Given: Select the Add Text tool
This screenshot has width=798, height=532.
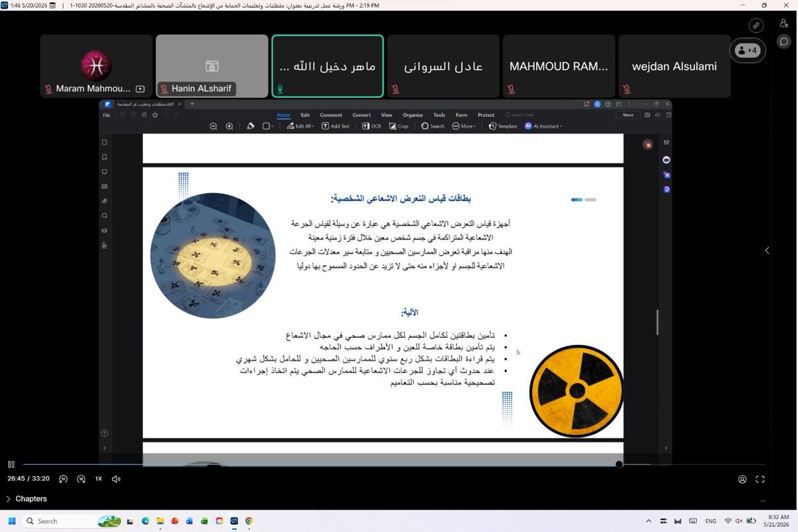Looking at the screenshot, I should 336,126.
